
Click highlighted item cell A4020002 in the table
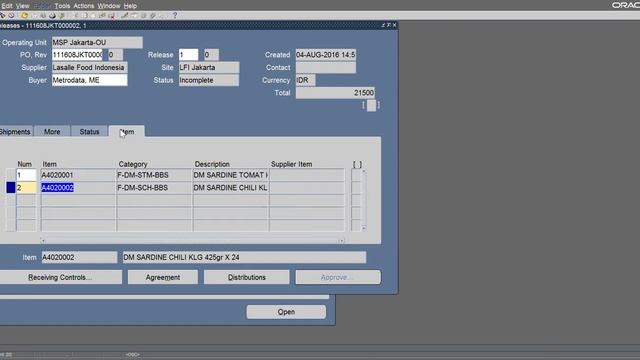[78, 188]
